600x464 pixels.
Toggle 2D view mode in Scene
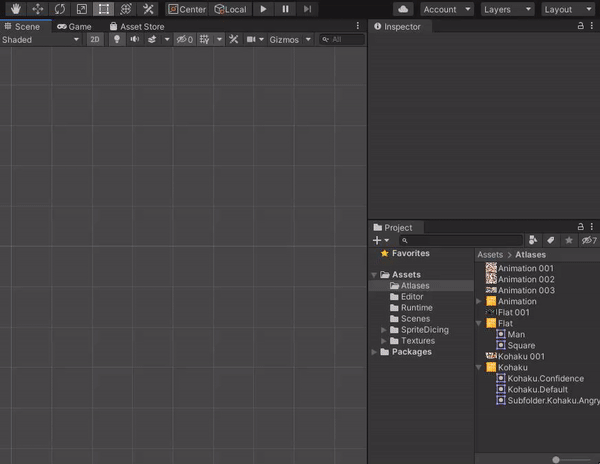pyautogui.click(x=95, y=40)
